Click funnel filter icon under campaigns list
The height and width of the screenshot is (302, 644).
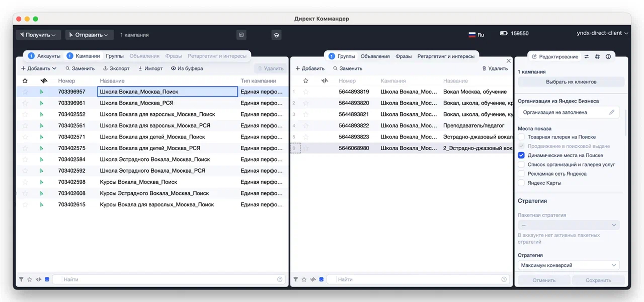pyautogui.click(x=21, y=279)
